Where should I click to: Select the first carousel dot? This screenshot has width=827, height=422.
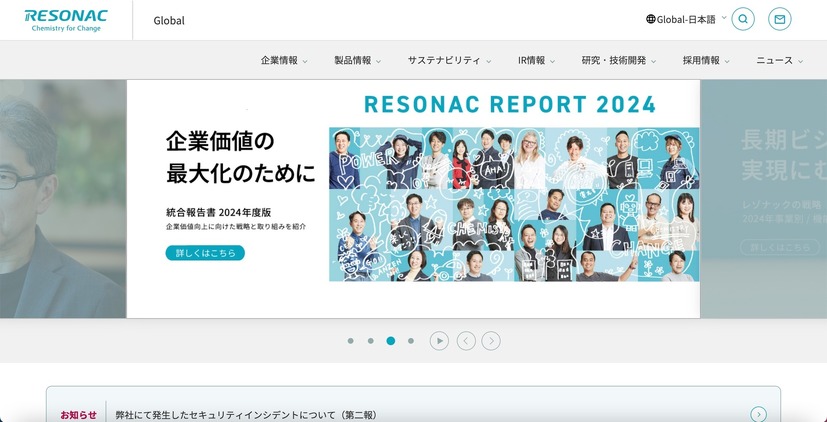[x=350, y=341]
